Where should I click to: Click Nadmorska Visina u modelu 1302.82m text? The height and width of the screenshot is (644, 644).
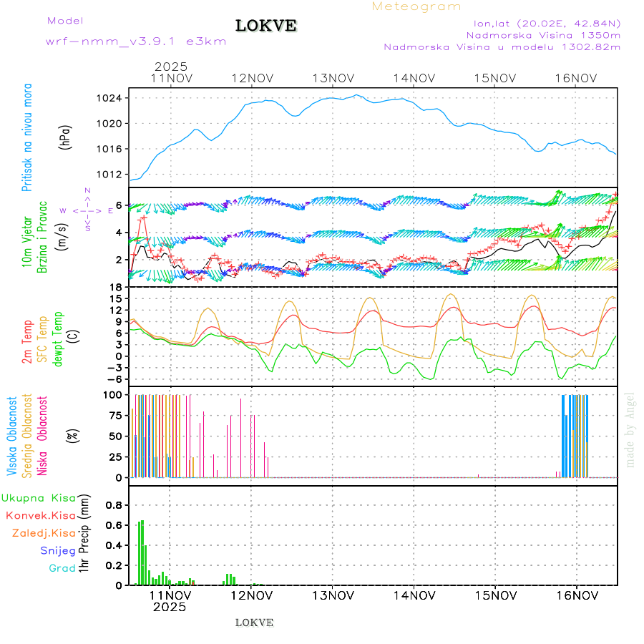[x=502, y=47]
